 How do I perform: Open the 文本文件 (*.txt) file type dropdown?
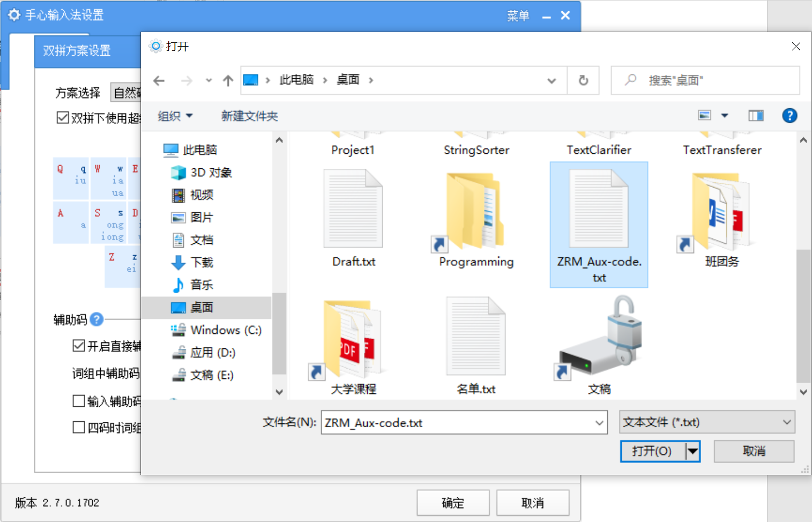point(786,422)
